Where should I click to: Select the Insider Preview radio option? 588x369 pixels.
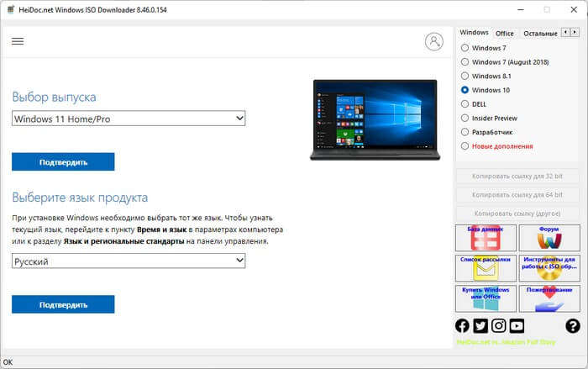[490, 119]
